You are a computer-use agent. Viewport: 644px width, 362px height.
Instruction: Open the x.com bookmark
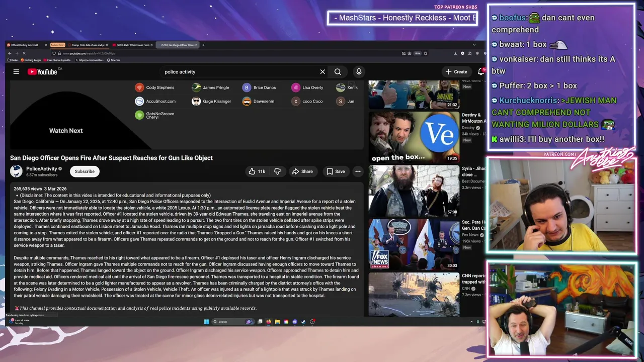coord(90,60)
